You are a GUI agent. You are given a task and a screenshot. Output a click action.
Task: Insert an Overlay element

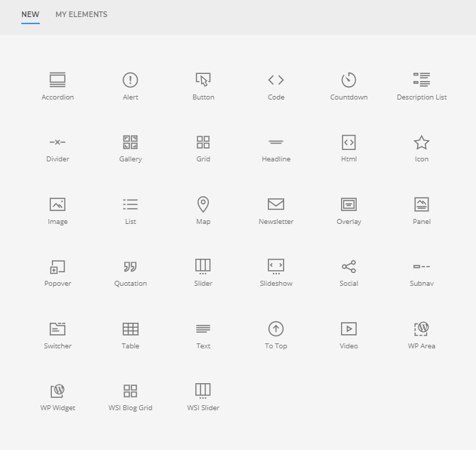349,211
